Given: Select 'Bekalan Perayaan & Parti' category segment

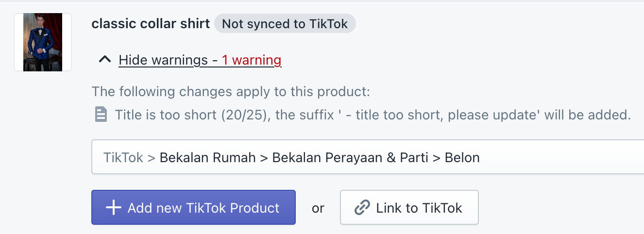Looking at the screenshot, I should (350, 157).
